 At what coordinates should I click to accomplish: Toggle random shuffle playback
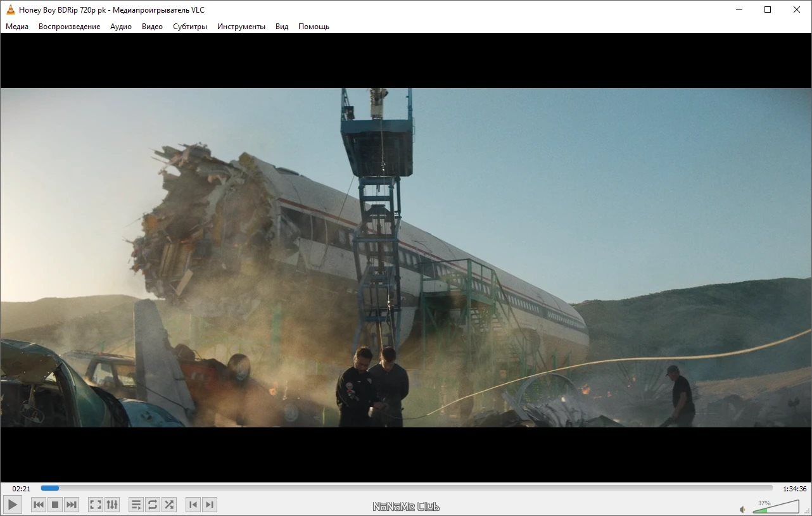click(x=169, y=505)
